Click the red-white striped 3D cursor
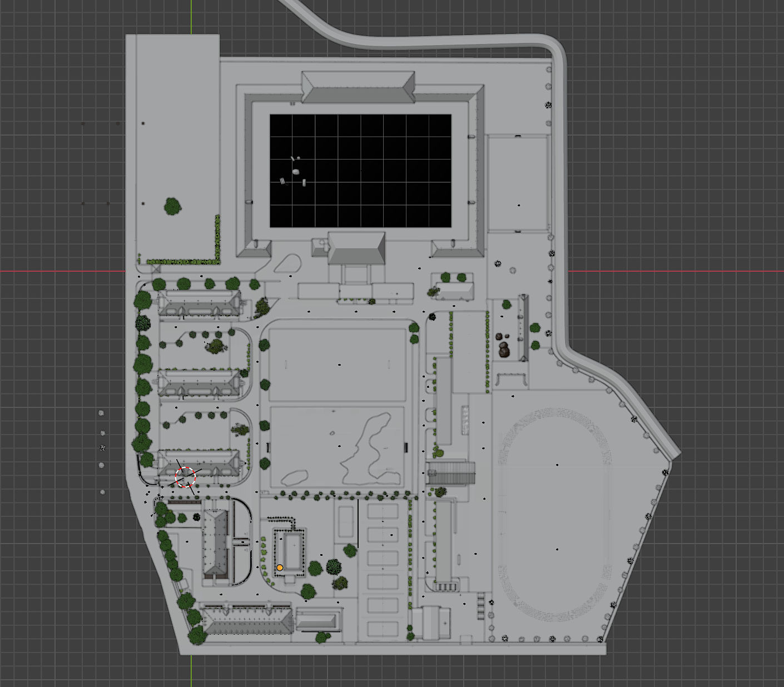The image size is (784, 687). (x=186, y=476)
